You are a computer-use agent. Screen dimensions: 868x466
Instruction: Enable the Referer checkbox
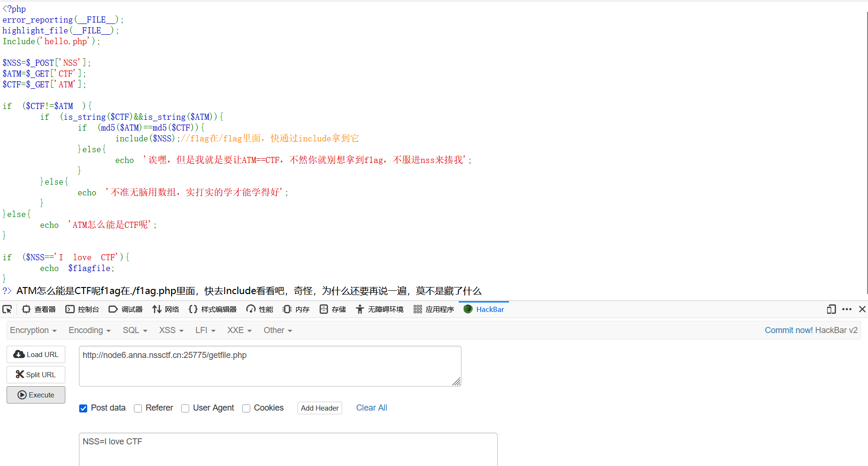coord(138,409)
